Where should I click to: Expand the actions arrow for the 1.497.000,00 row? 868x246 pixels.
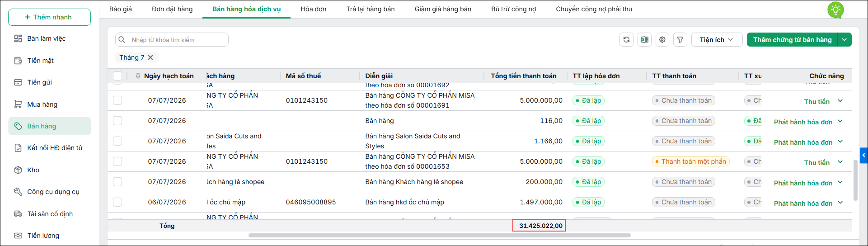click(840, 203)
